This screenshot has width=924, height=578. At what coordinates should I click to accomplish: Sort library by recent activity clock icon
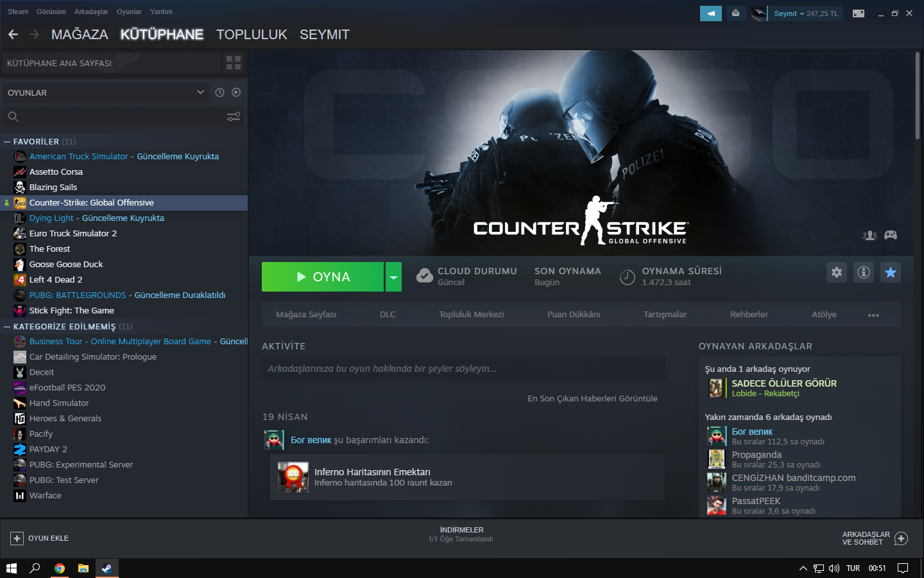219,92
